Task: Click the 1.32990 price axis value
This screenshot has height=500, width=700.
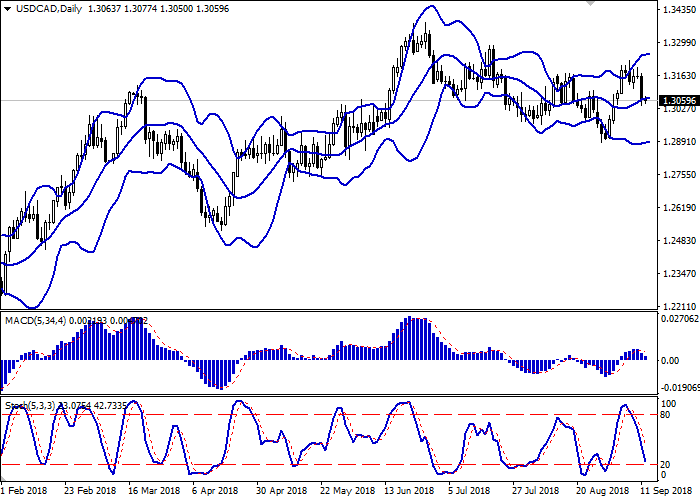Action: coord(674,43)
